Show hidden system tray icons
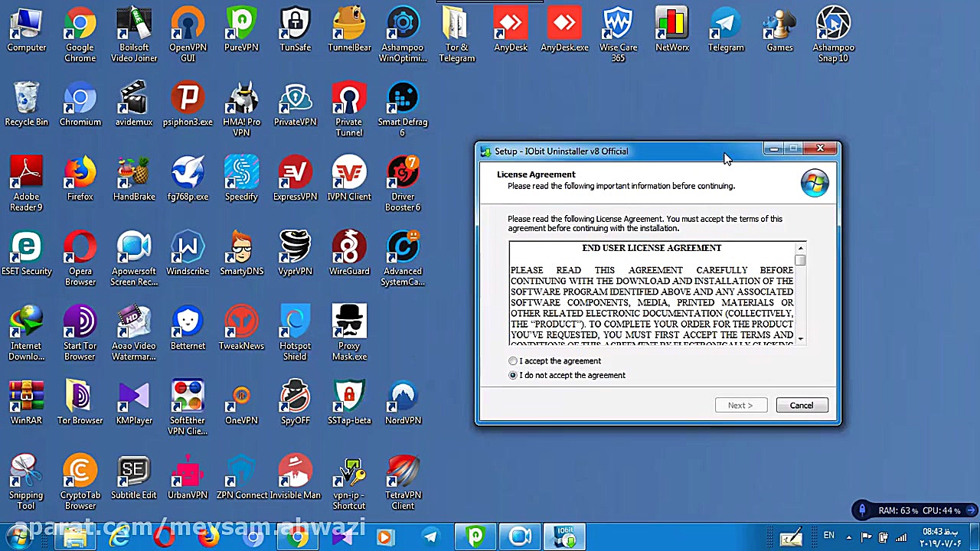980x551 pixels. pos(848,536)
